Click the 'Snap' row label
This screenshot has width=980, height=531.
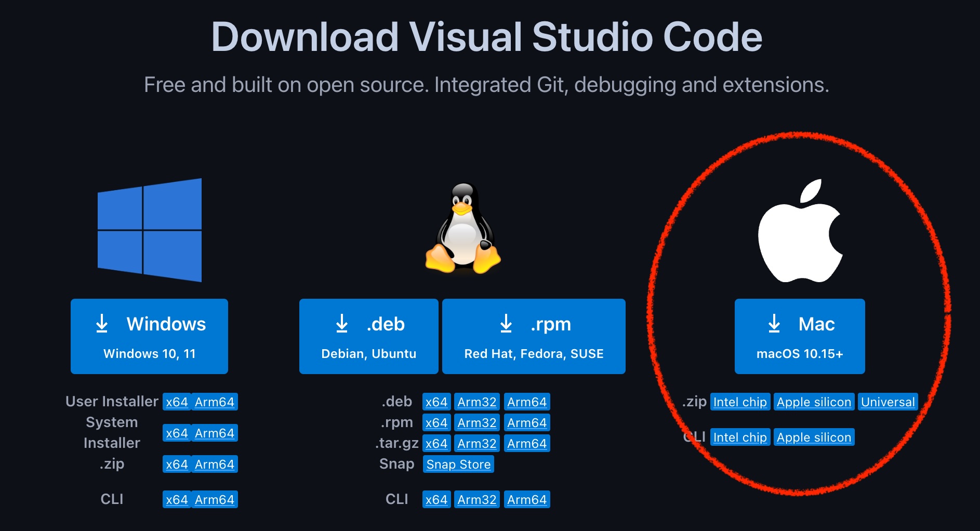click(x=397, y=463)
